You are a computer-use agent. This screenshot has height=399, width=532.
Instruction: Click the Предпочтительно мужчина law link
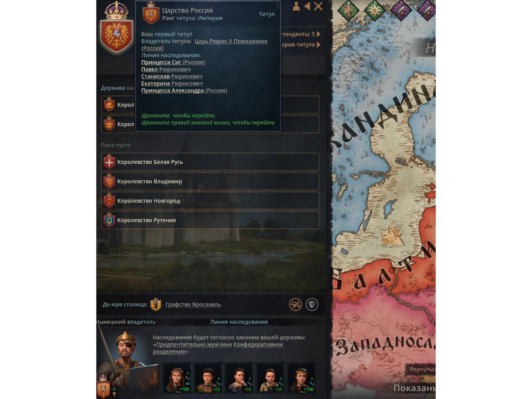point(194,344)
